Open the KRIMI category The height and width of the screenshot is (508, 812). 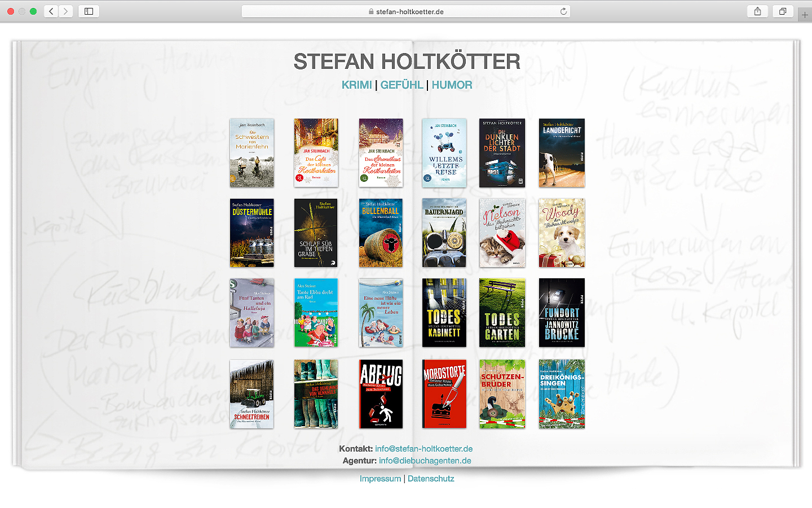coord(357,85)
